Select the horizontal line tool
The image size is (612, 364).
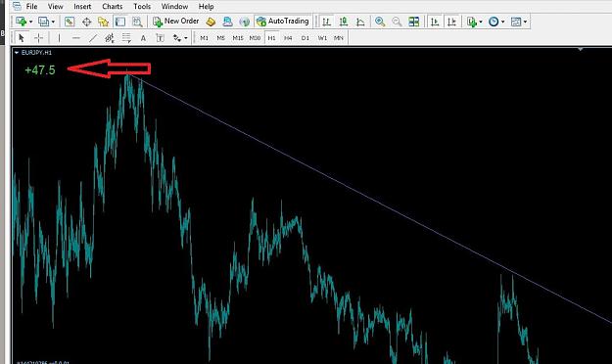pos(76,38)
